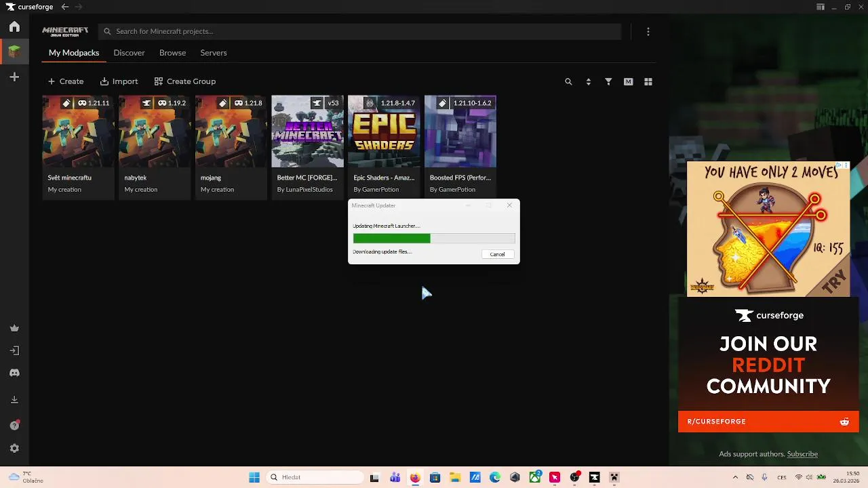Open the three-dot more options menu

click(648, 31)
